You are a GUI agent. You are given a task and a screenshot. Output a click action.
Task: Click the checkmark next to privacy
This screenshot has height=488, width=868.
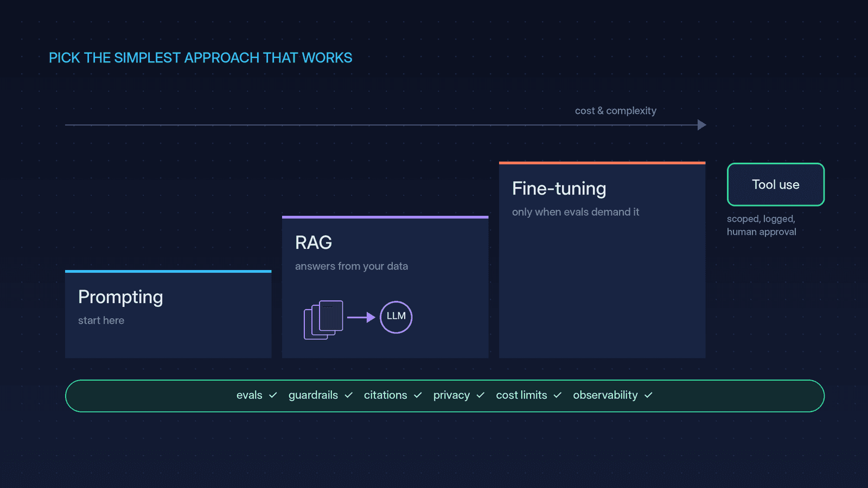(480, 395)
